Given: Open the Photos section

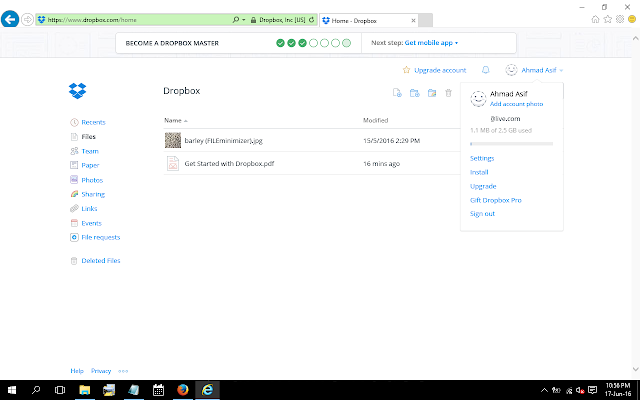Looking at the screenshot, I should coord(92,180).
